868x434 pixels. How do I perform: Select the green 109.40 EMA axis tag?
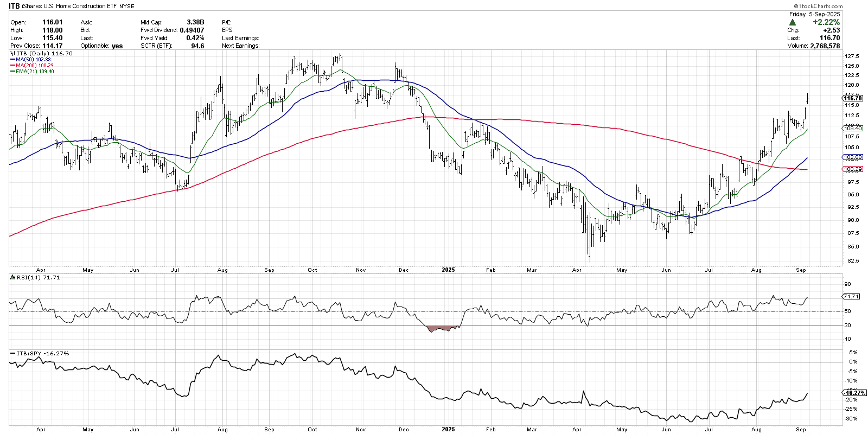tap(853, 129)
